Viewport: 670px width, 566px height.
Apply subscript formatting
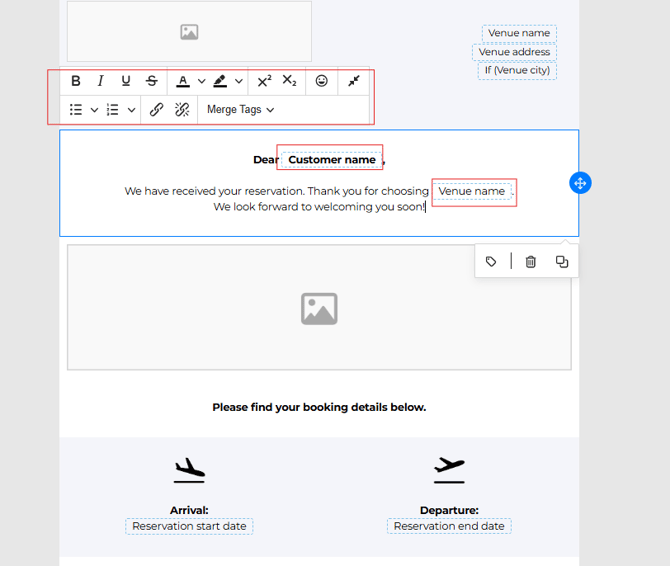click(x=289, y=81)
